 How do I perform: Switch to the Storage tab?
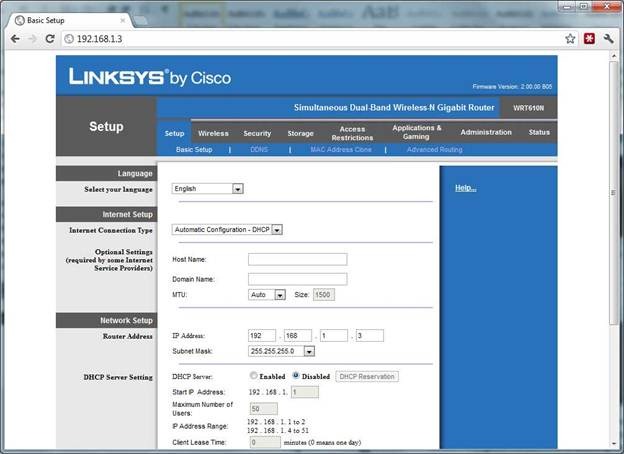(300, 133)
